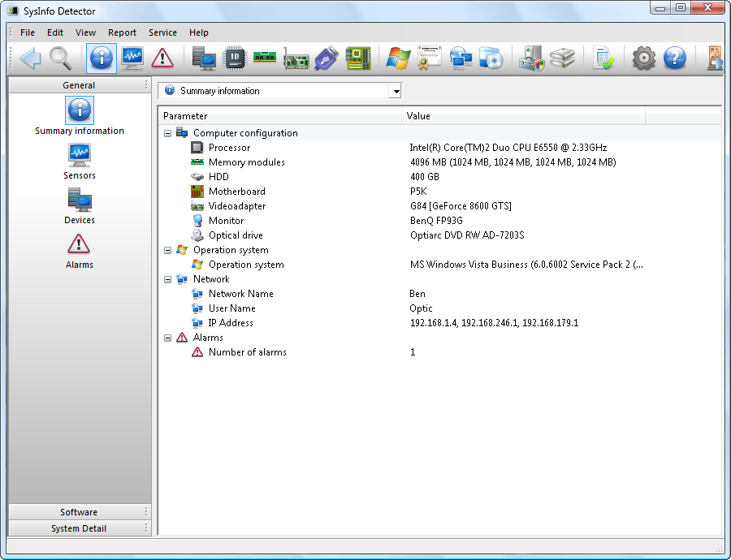
Task: Switch to the Software panel
Action: (79, 511)
